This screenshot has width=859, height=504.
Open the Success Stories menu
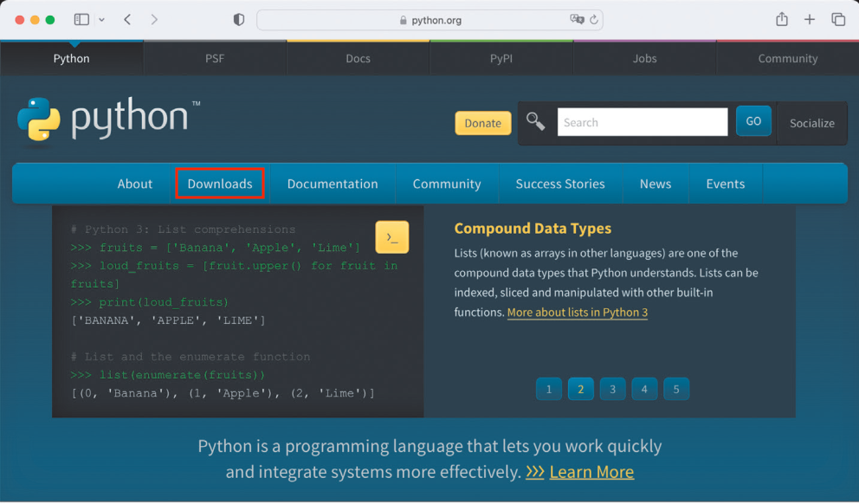pyautogui.click(x=560, y=184)
